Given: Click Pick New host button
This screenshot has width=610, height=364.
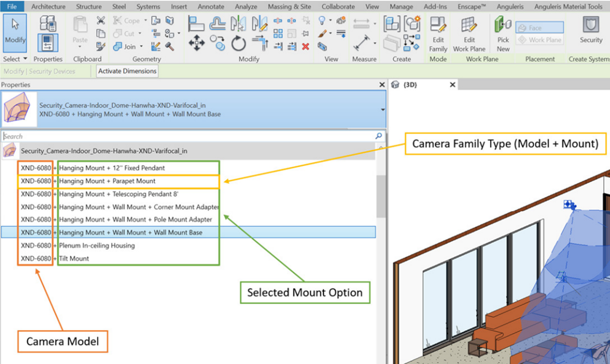Looking at the screenshot, I should (503, 34).
